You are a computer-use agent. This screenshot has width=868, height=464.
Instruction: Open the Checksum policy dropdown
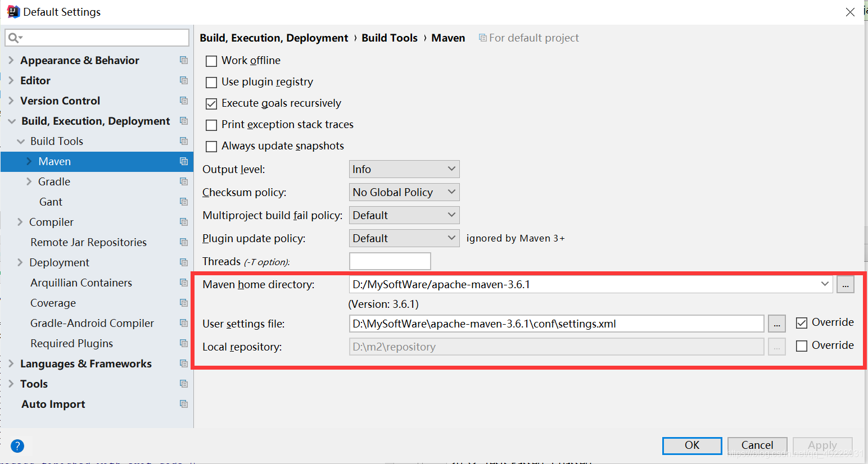[404, 192]
